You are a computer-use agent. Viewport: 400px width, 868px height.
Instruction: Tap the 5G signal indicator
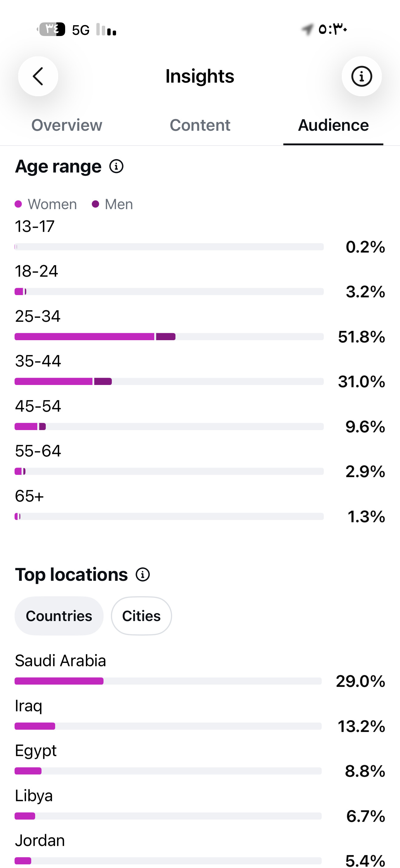[81, 30]
